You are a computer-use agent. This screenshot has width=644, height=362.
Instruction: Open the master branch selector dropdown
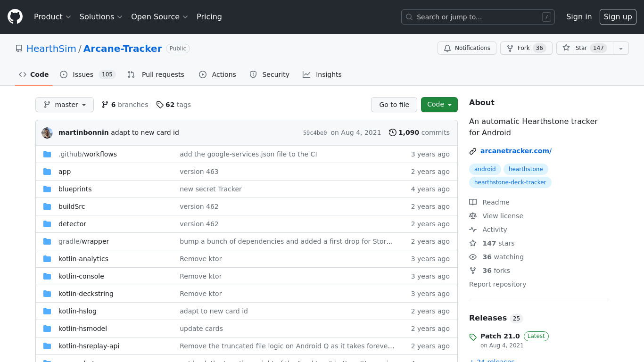65,105
